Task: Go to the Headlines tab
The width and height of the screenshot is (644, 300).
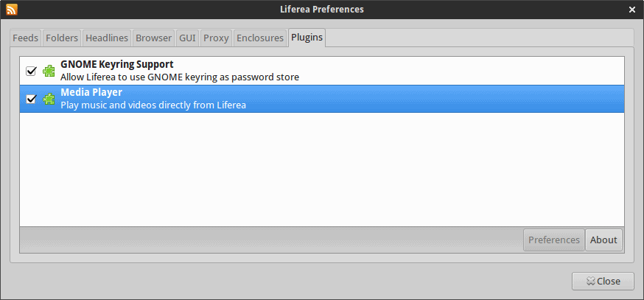Action: coord(107,38)
